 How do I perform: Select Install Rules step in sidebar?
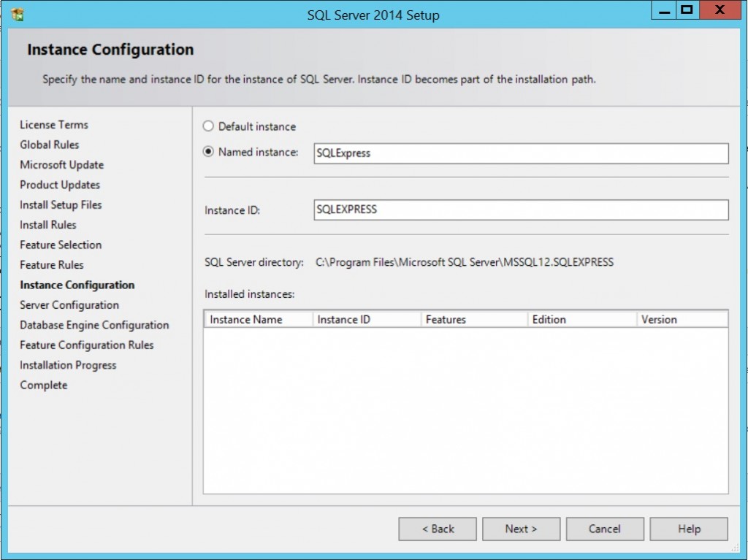48,225
